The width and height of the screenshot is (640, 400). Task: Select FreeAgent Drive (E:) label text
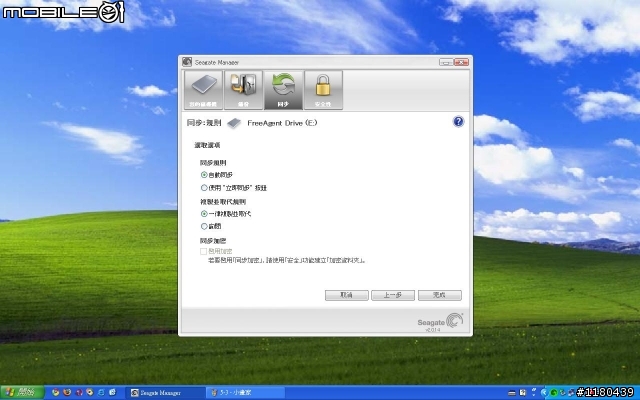pyautogui.click(x=282, y=123)
